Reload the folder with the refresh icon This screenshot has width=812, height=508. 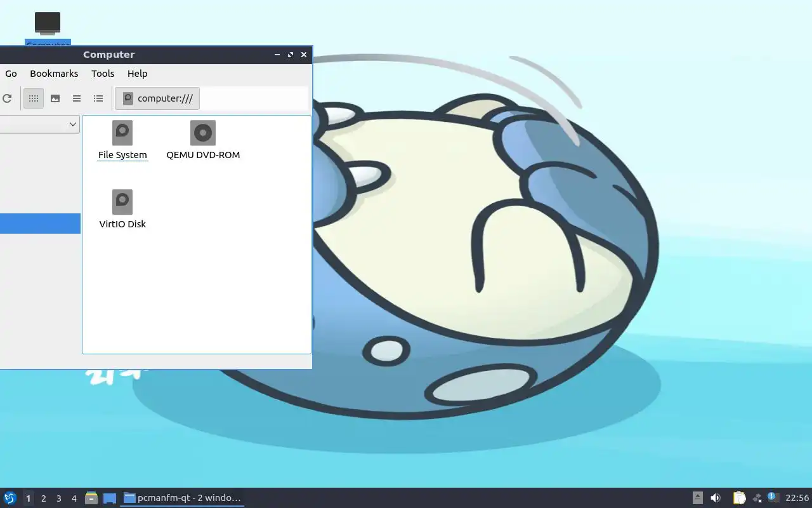[7, 98]
